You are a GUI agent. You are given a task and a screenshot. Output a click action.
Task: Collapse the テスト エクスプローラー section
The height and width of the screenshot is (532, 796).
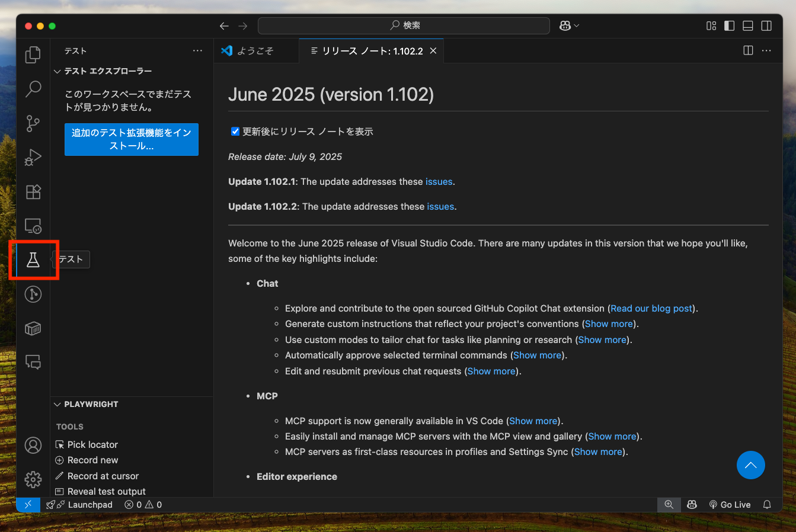pyautogui.click(x=57, y=71)
